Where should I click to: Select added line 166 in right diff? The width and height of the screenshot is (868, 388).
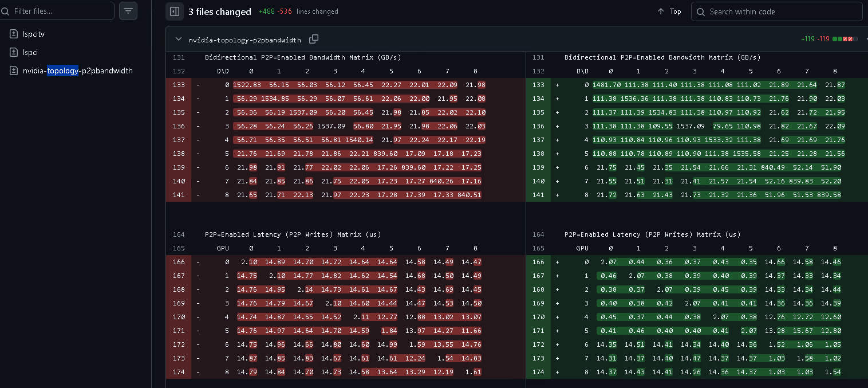pos(538,262)
